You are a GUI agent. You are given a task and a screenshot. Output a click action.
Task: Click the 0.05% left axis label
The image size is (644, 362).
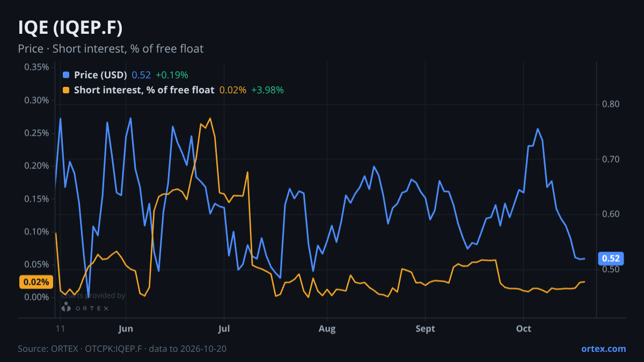click(36, 264)
